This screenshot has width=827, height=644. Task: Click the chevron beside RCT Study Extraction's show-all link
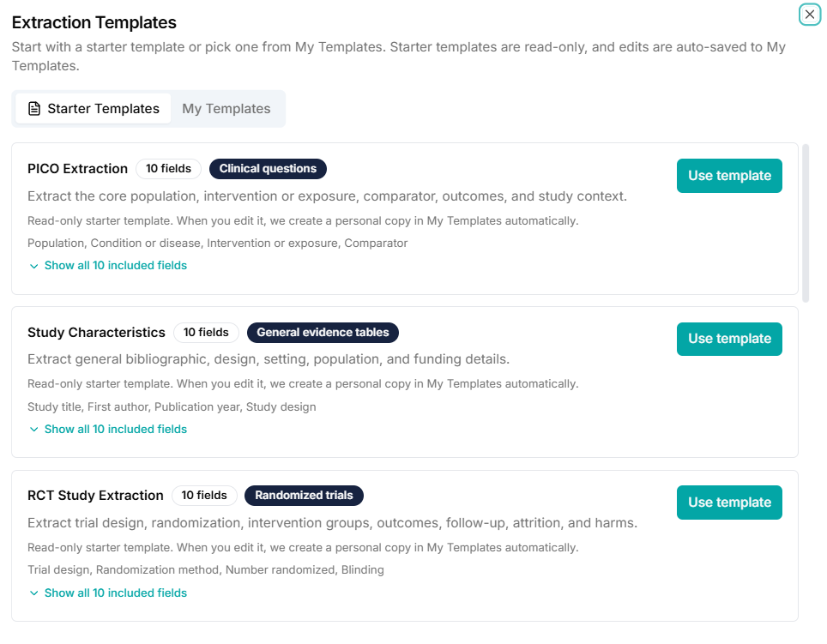coord(34,593)
